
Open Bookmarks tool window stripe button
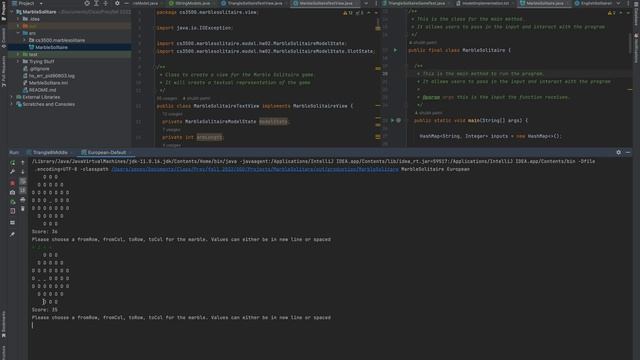coord(4,324)
